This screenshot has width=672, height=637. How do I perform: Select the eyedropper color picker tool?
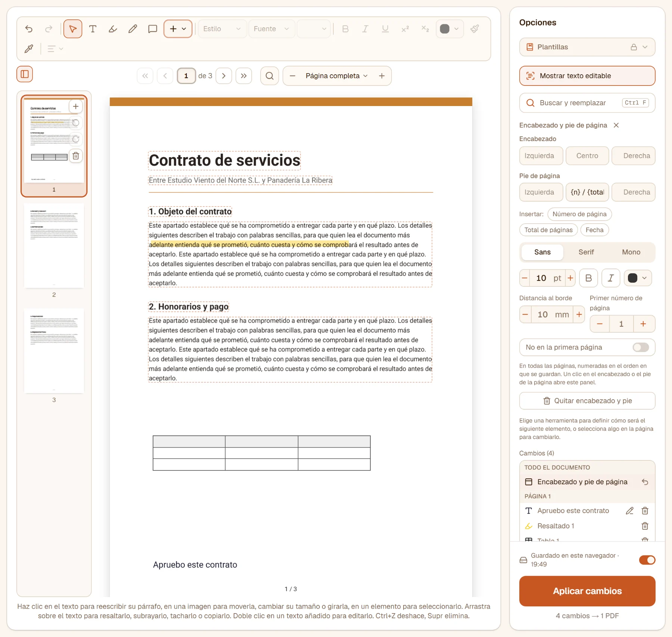click(29, 49)
